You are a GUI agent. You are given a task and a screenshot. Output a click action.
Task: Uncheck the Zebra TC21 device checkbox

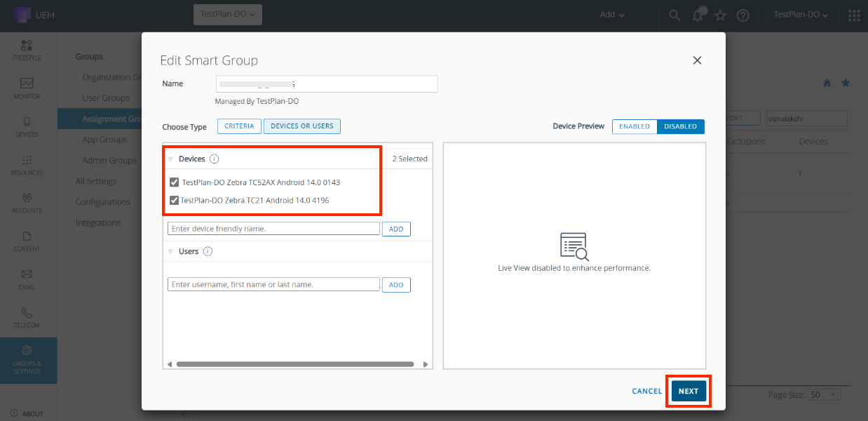tap(175, 201)
